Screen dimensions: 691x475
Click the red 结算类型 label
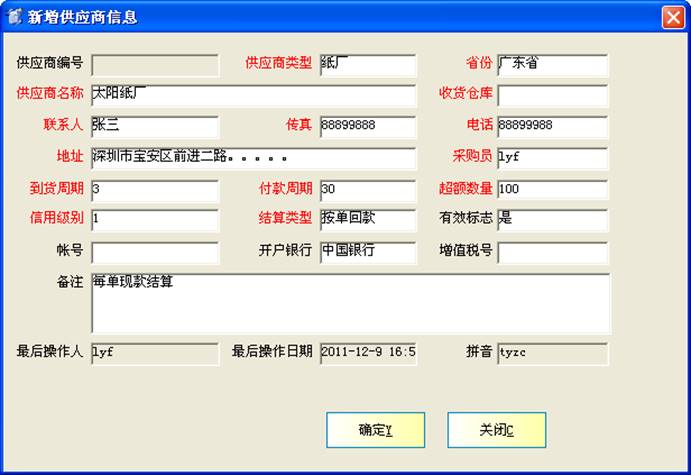tap(285, 218)
